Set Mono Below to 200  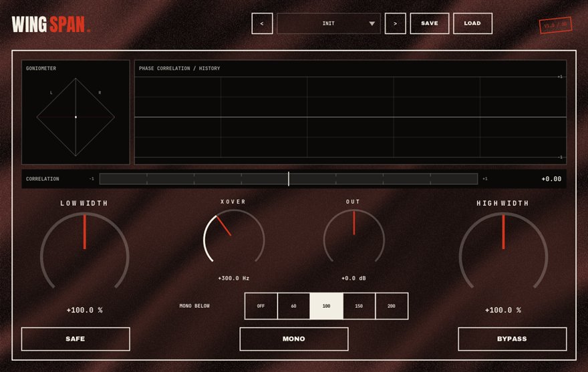(392, 306)
